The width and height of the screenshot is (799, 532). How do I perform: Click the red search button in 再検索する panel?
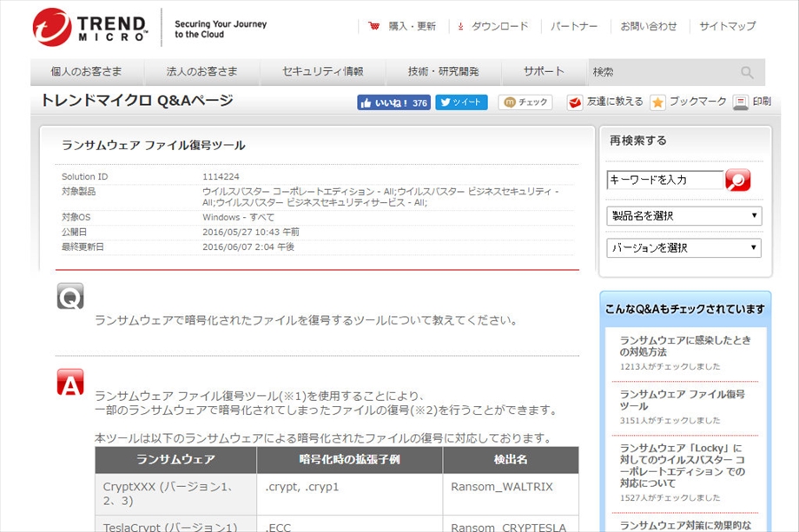[737, 180]
